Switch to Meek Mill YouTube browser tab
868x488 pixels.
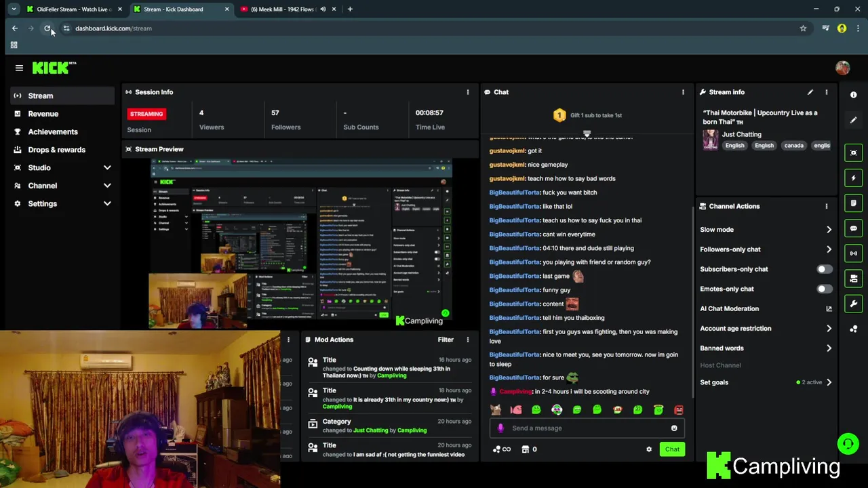(288, 9)
